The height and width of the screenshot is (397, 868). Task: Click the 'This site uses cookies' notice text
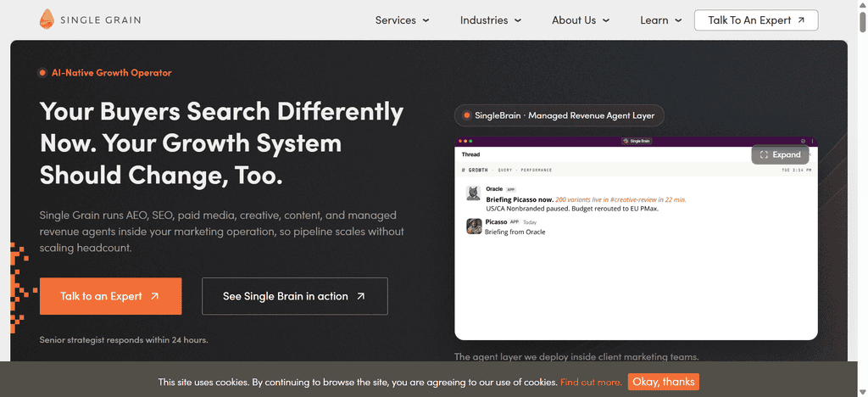tap(358, 382)
